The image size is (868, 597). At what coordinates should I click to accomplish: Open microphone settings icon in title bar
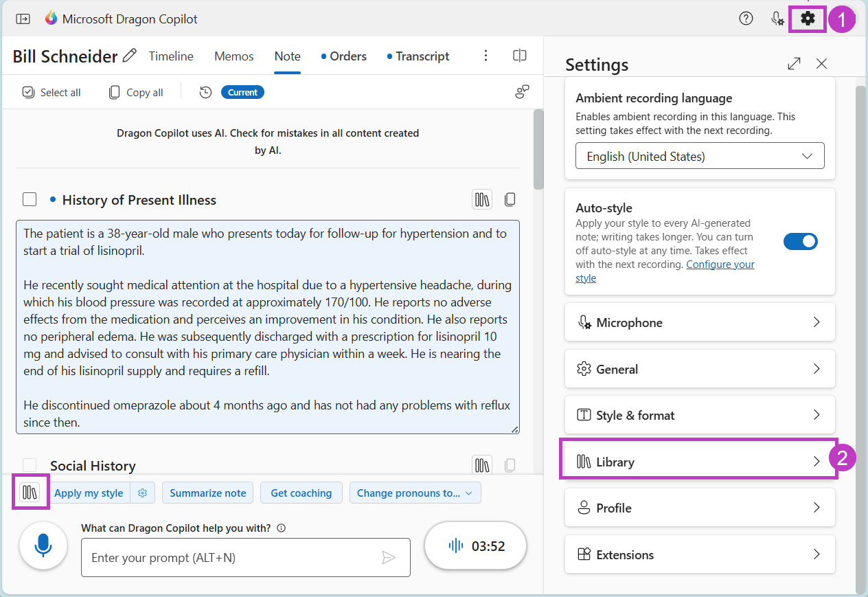pyautogui.click(x=777, y=19)
